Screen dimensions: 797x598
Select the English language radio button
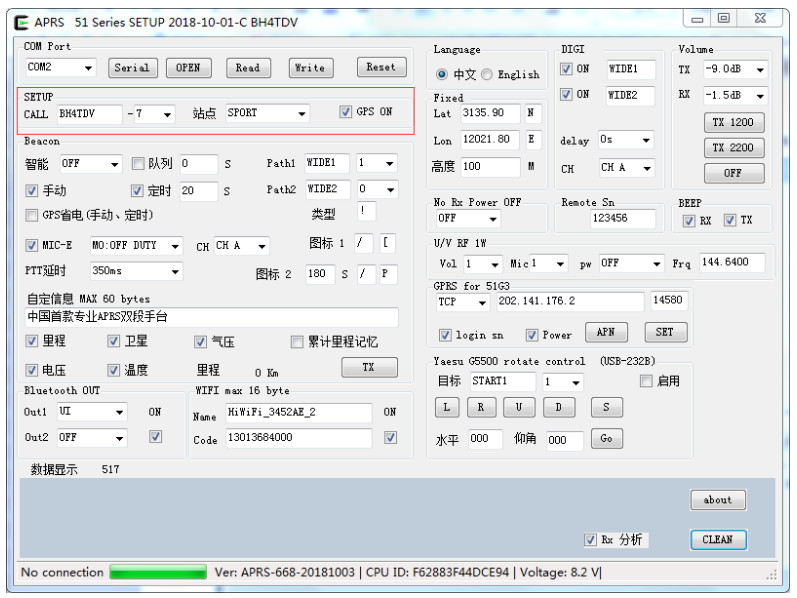[x=486, y=74]
